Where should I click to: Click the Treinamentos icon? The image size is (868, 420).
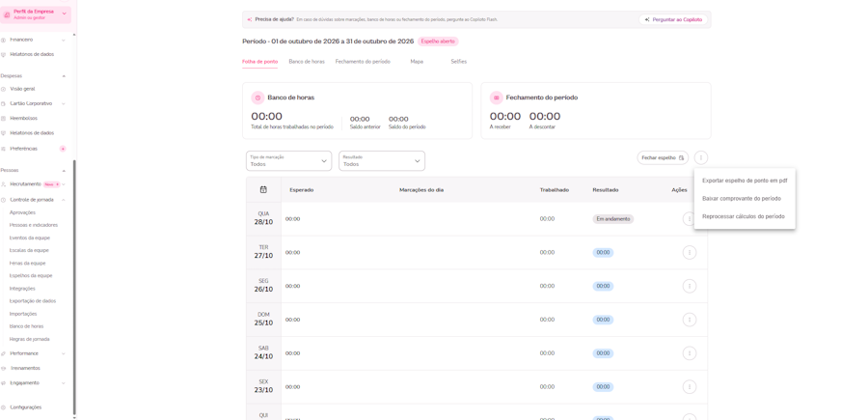(x=3, y=369)
